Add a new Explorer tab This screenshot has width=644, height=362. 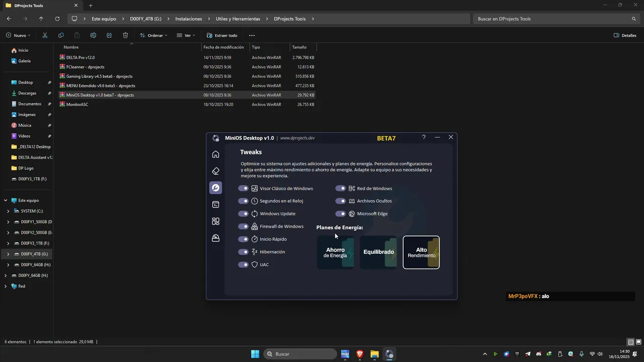(x=91, y=6)
